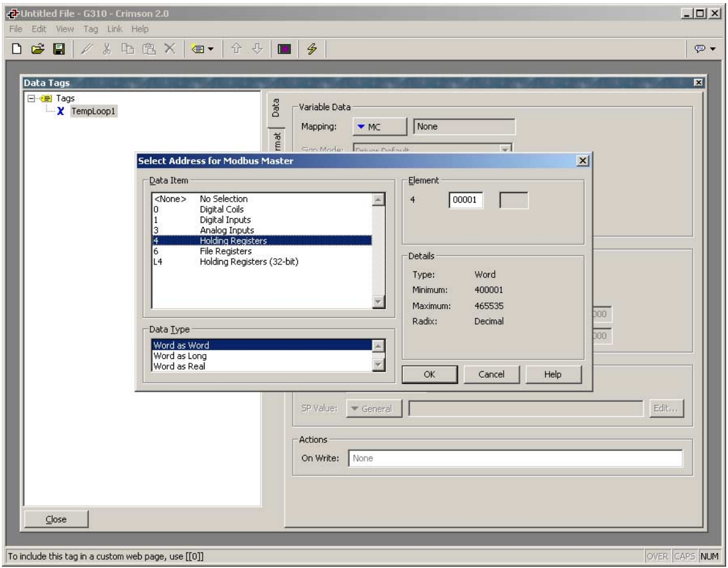Click the Close button in the Data Tags window
The width and height of the screenshot is (728, 568).
pos(56,519)
